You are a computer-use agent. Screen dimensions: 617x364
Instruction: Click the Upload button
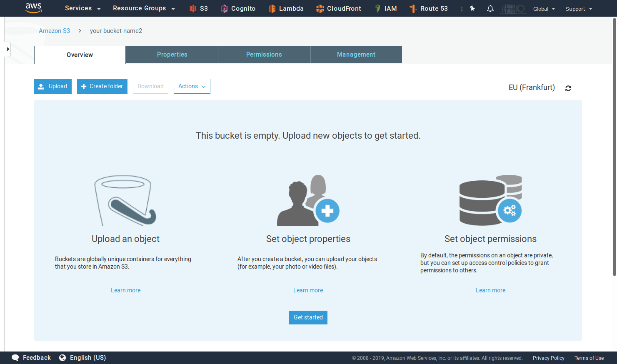click(x=53, y=86)
